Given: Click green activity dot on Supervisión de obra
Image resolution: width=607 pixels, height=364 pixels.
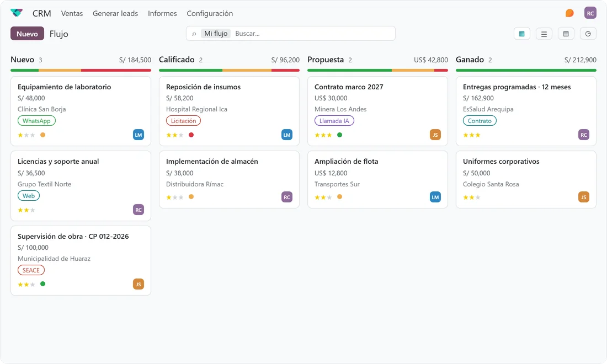Looking at the screenshot, I should 42,283.
